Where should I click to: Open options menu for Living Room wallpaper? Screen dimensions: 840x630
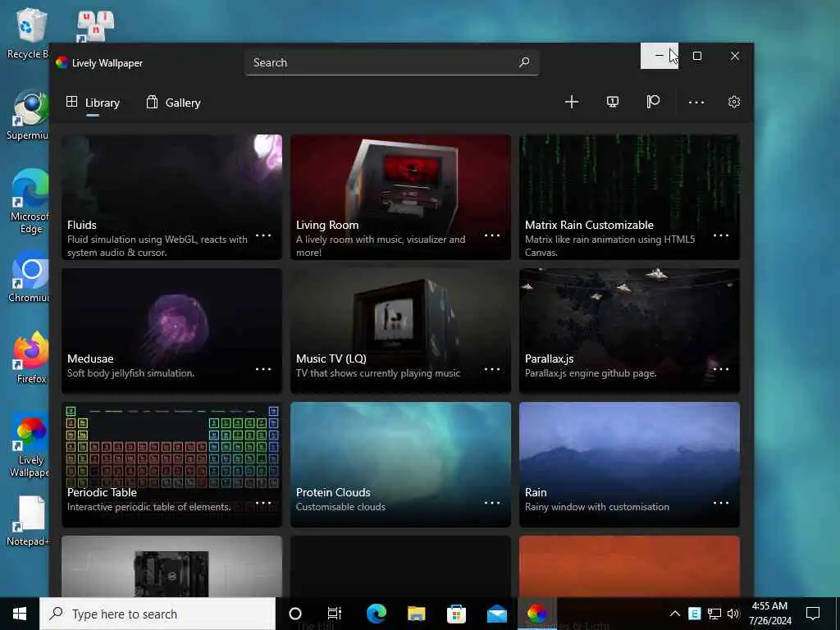(492, 235)
